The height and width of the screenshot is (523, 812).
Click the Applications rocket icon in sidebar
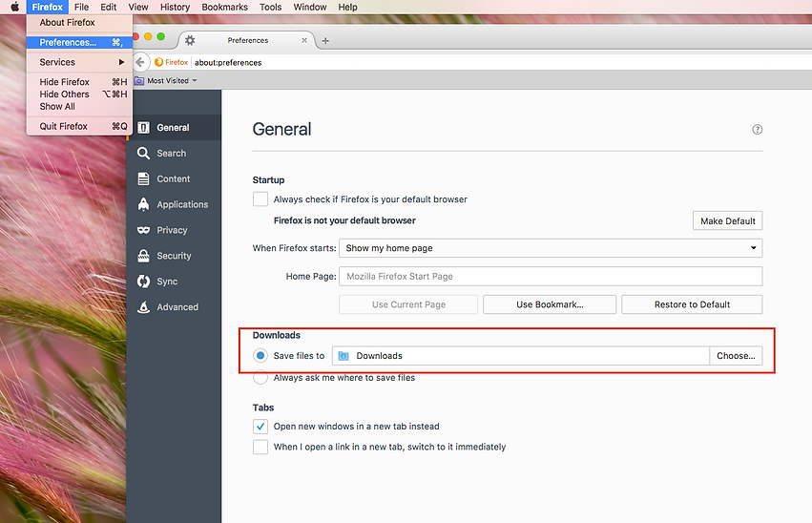143,204
